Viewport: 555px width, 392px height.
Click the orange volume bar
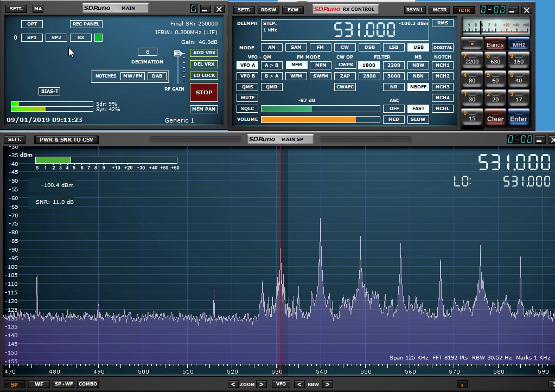(308, 120)
